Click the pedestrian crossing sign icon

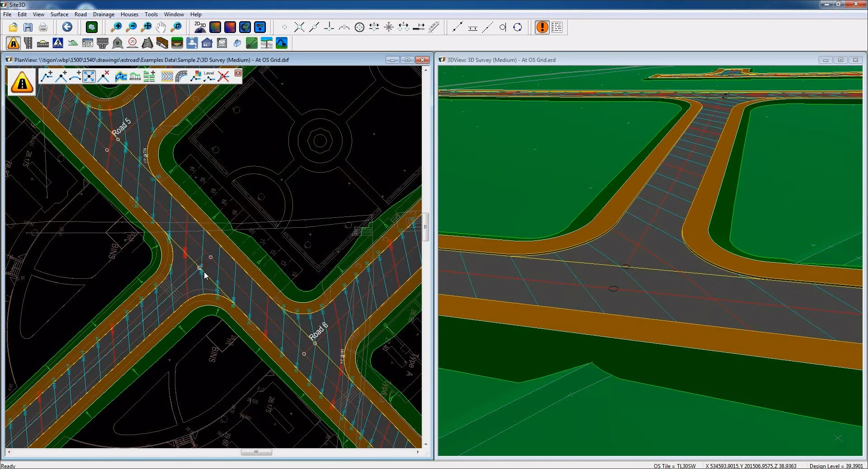coord(57,43)
